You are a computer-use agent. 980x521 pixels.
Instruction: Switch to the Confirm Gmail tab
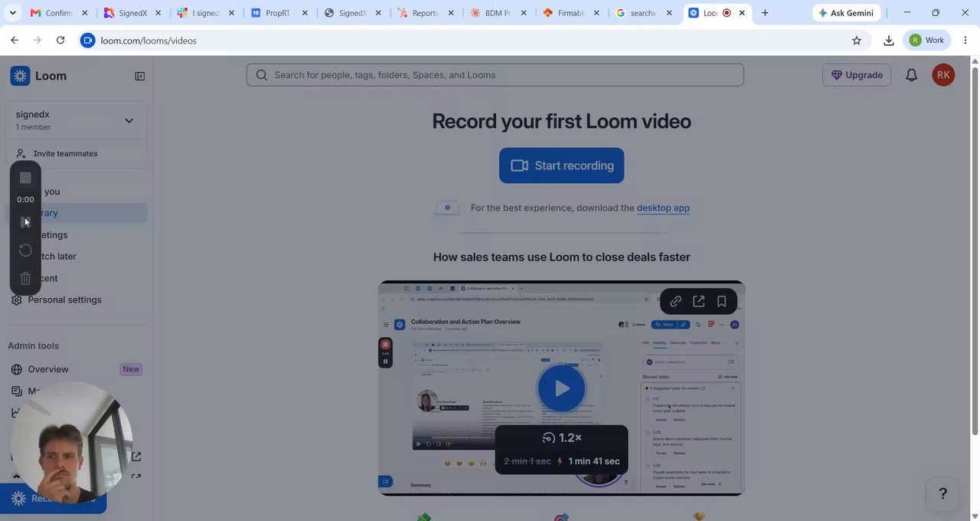[x=58, y=13]
